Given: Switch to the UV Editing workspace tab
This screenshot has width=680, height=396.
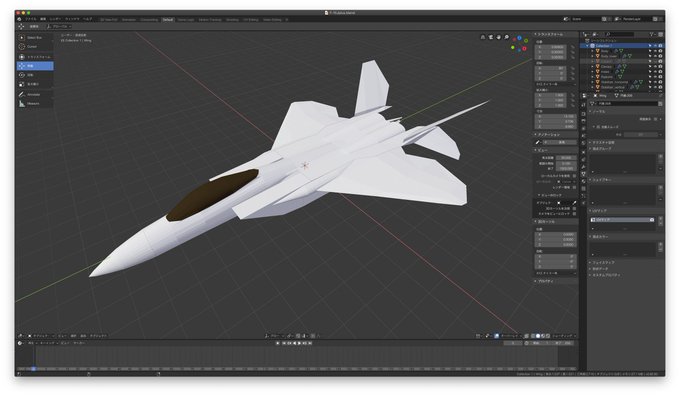Looking at the screenshot, I should pyautogui.click(x=251, y=20).
